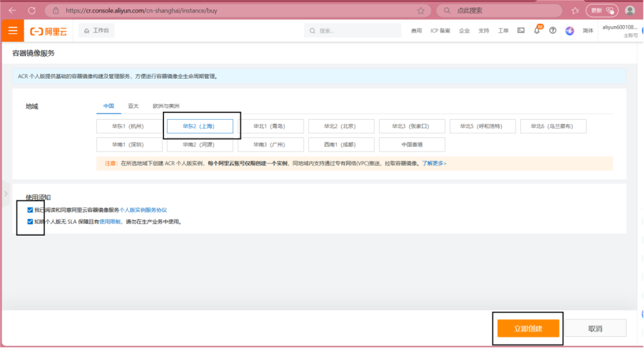Open the 企业 menu
This screenshot has height=348, width=644.
coord(464,31)
